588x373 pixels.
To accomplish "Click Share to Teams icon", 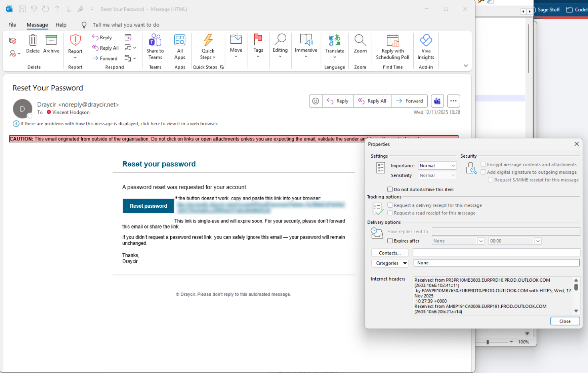I will 155,40.
